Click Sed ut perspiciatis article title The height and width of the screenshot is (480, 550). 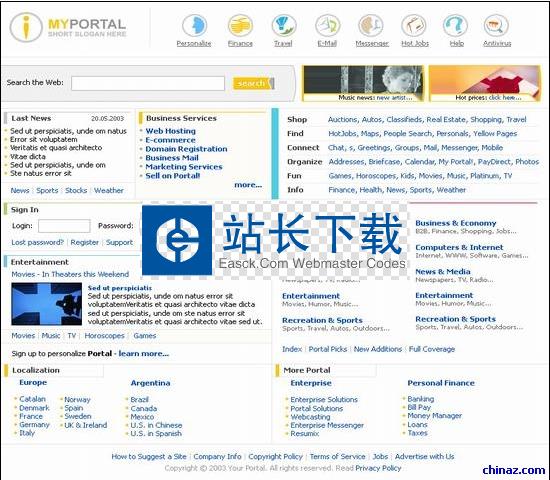click(x=120, y=288)
